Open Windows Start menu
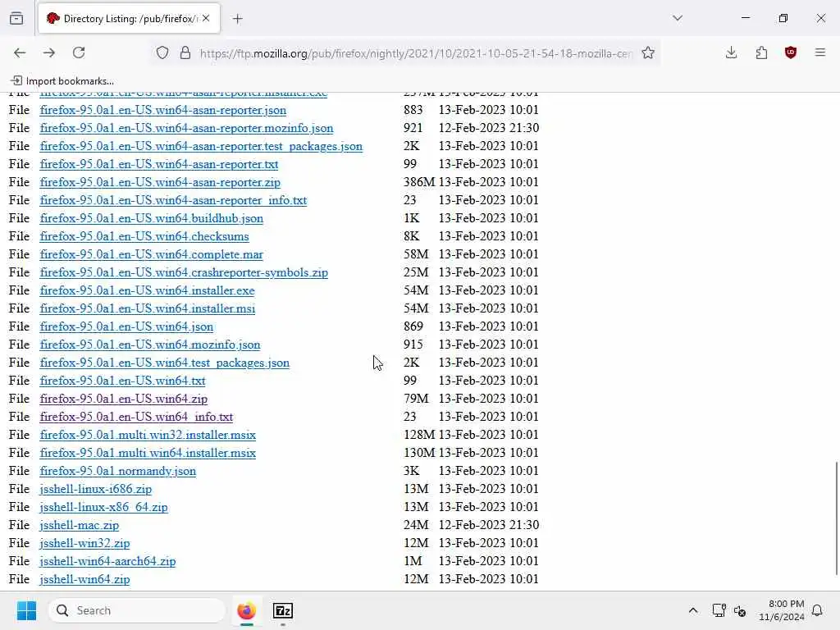Image resolution: width=840 pixels, height=630 pixels. 26,610
